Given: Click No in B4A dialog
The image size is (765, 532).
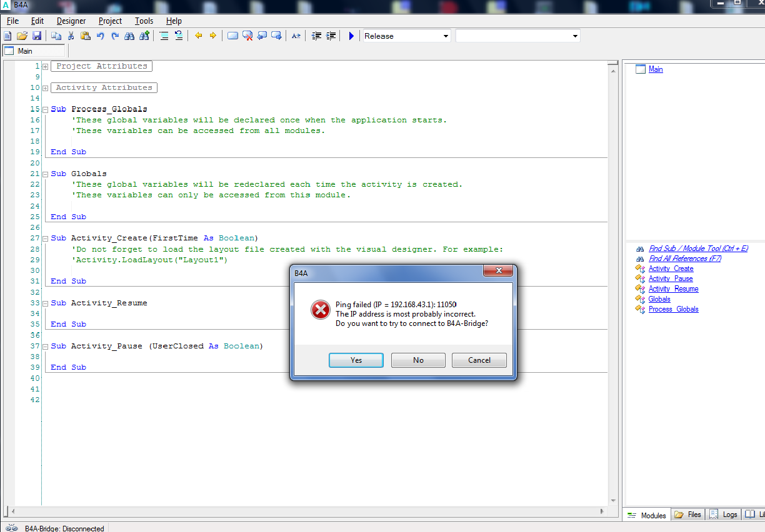Looking at the screenshot, I should click(x=418, y=360).
